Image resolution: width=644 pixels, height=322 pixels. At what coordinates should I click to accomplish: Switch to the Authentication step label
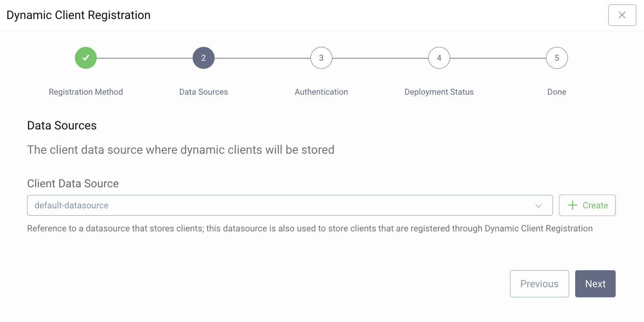(x=321, y=92)
